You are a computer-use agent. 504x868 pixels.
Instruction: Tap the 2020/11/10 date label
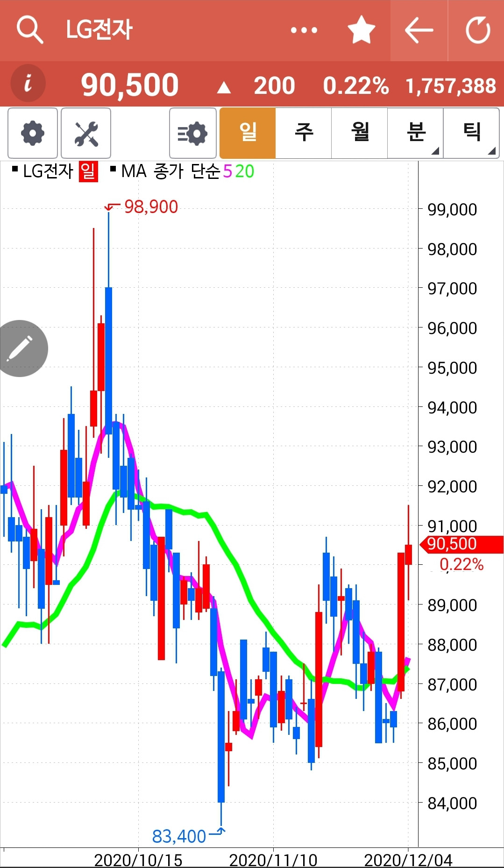[x=273, y=860]
